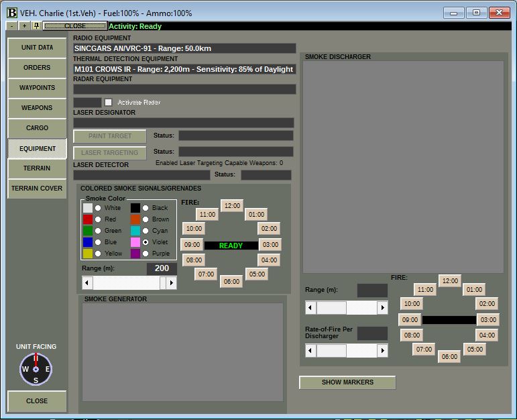Viewport: 517px width, 420px height.
Task: Open the UNIT DATA tab
Action: (x=37, y=48)
